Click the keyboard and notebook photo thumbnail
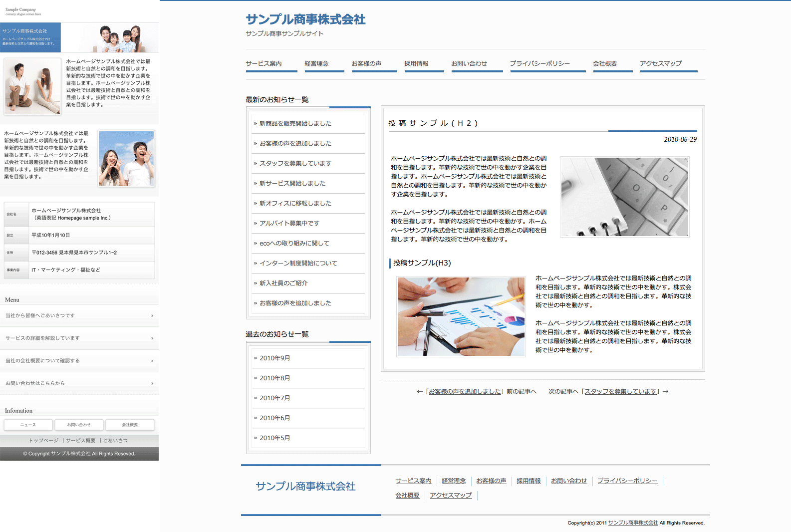The image size is (791, 532). tap(624, 197)
